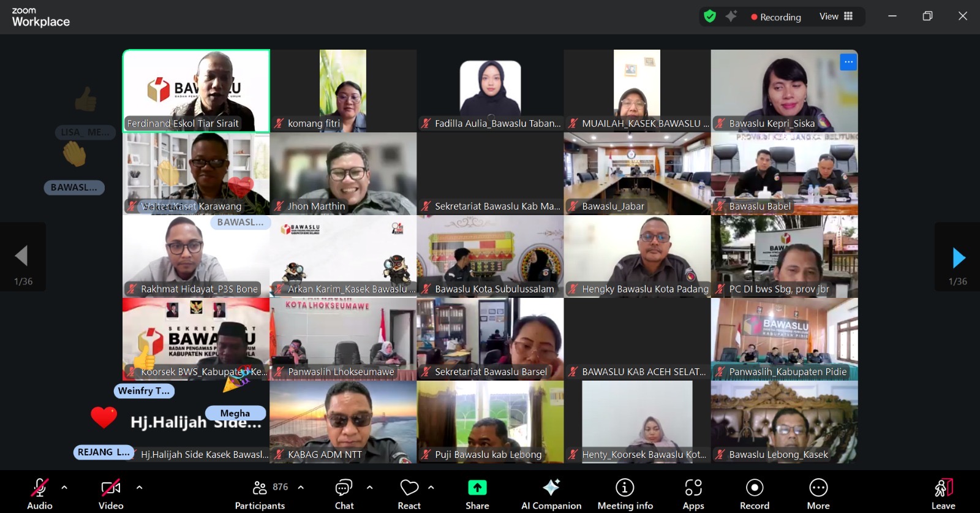
Task: Open the Participants list
Action: click(x=260, y=493)
